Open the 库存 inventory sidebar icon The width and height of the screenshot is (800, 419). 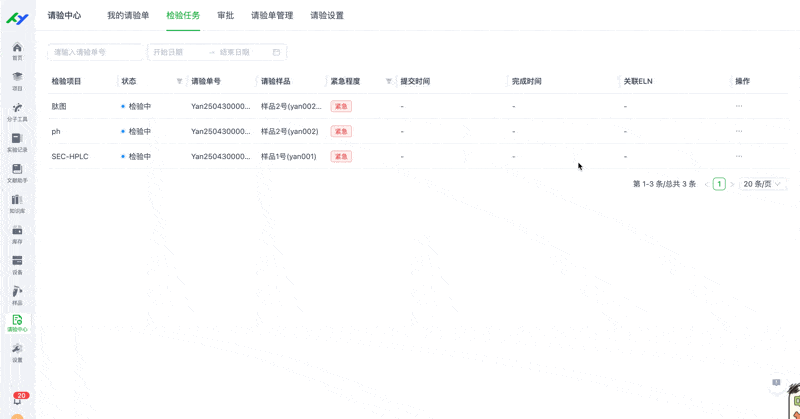(17, 235)
